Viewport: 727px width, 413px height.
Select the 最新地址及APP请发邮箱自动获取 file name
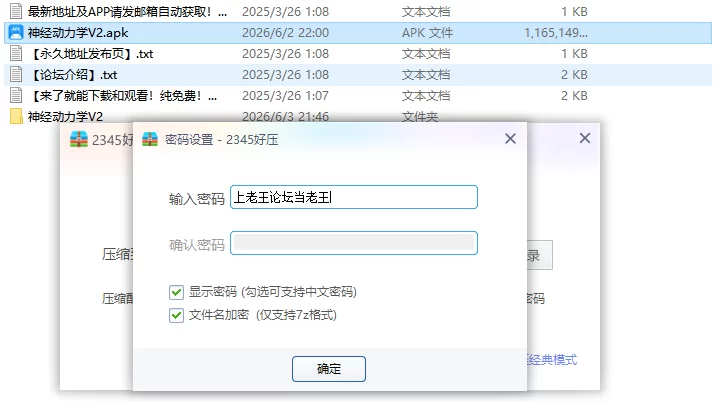click(x=128, y=12)
